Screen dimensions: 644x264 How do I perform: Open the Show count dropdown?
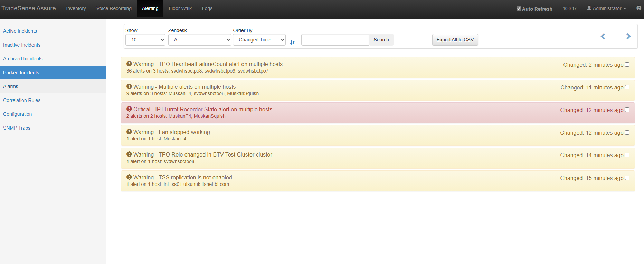(145, 40)
